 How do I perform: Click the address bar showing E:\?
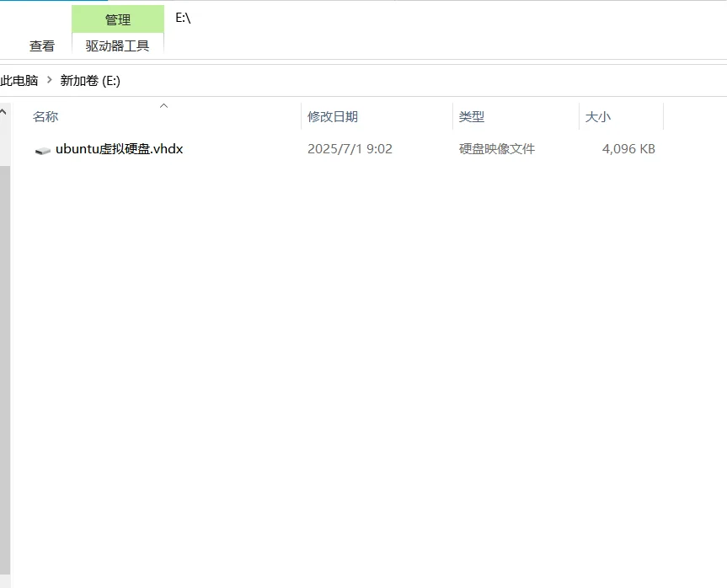[x=183, y=19]
